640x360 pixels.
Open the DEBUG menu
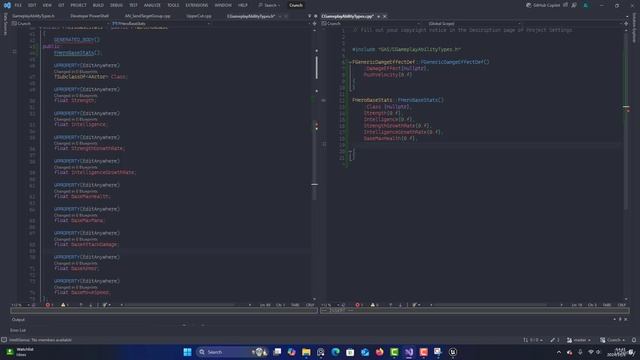[x=116, y=5]
